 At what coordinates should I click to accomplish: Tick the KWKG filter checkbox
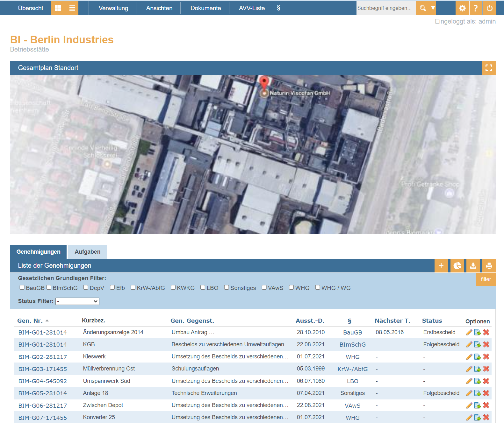[173, 287]
